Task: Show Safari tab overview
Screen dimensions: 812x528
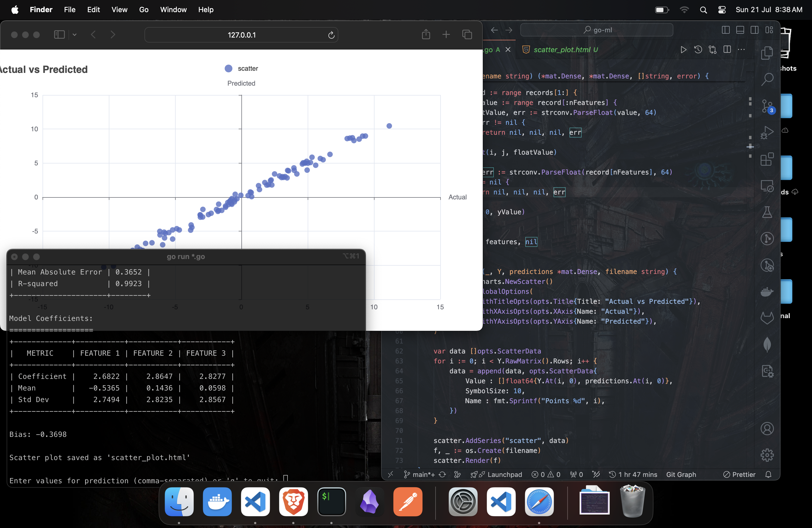Action: 467,35
